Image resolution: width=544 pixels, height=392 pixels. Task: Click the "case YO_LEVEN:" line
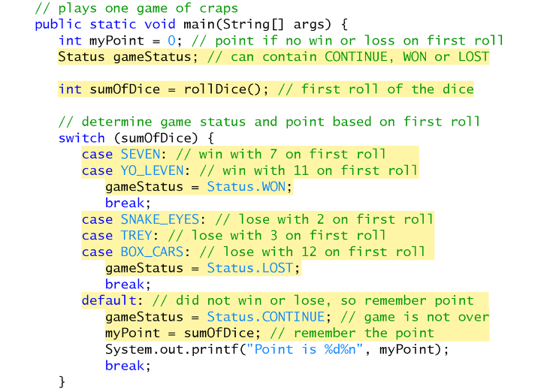tap(249, 170)
